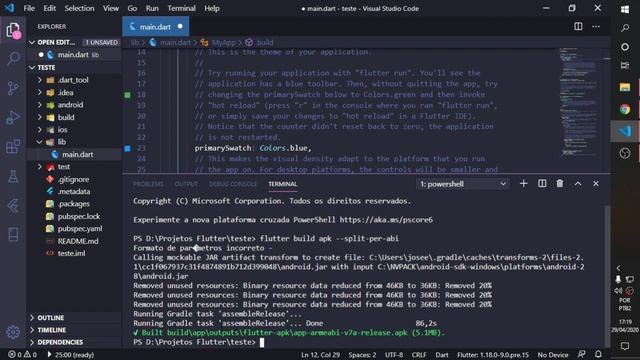
Task: Collapse the lib folder
Action: [40, 142]
